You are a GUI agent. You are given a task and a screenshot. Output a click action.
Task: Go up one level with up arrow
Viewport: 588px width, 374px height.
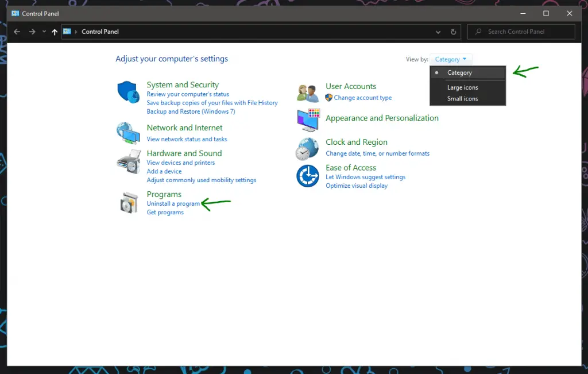tap(55, 32)
